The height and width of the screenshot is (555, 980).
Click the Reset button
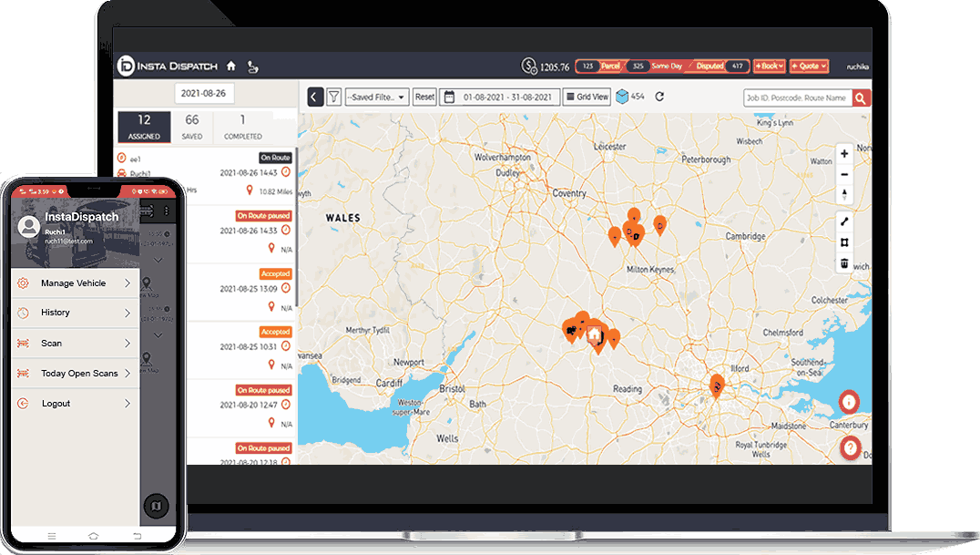pos(424,97)
